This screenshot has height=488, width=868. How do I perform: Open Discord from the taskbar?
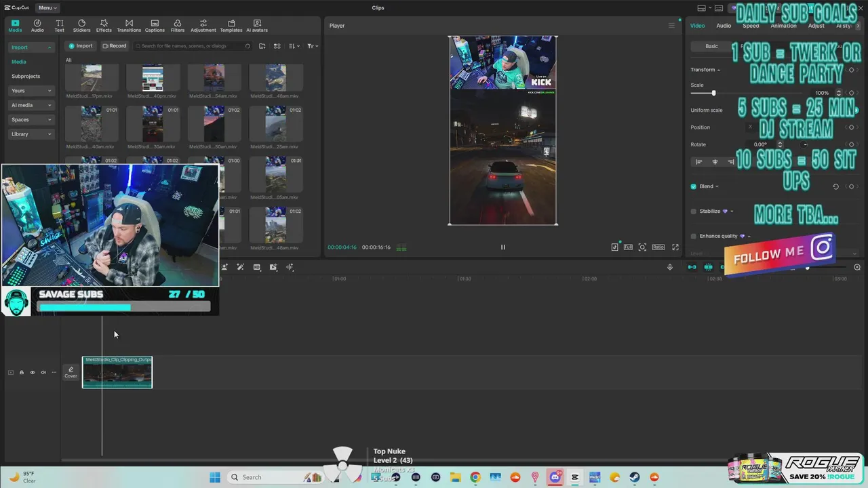[555, 477]
